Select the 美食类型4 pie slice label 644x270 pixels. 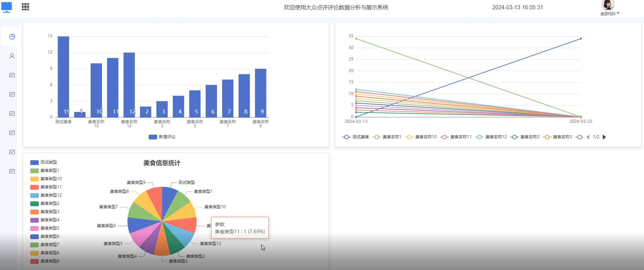(x=127, y=256)
